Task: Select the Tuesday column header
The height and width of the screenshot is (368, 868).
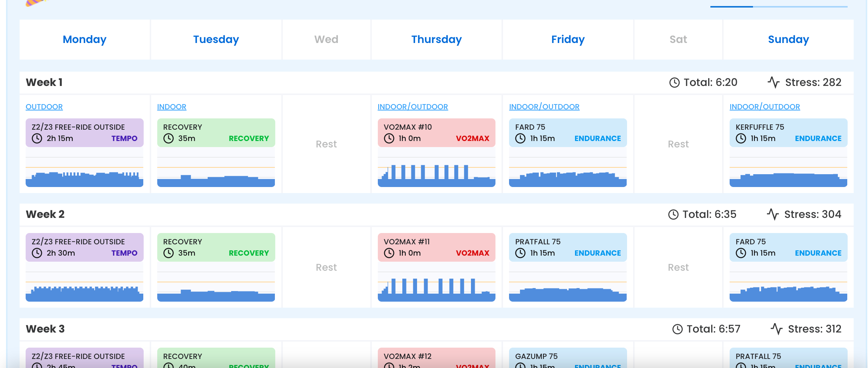Action: (x=216, y=39)
